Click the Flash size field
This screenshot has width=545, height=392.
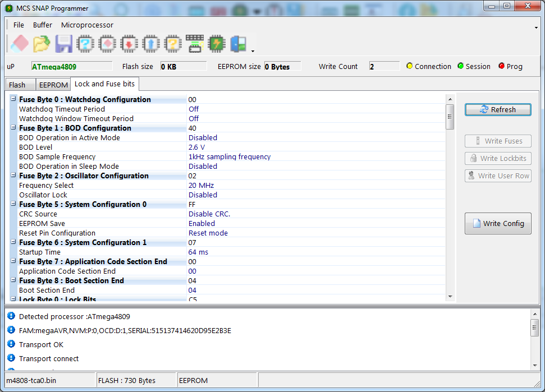pos(183,66)
